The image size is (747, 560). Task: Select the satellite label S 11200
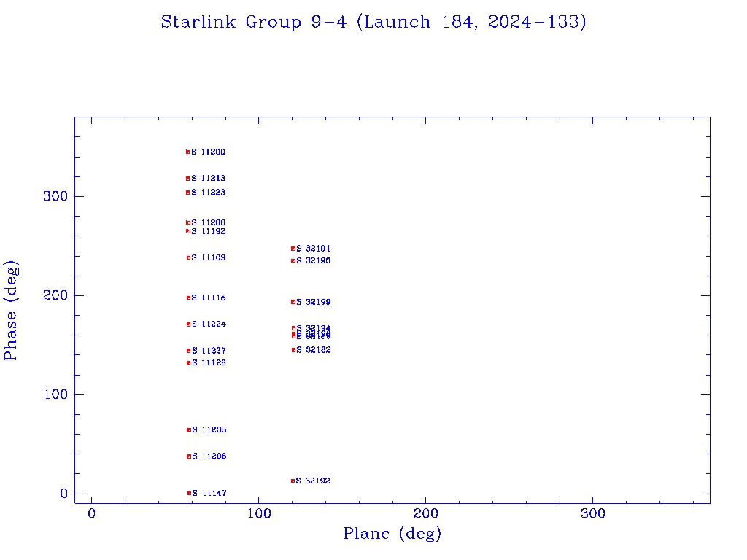pyautogui.click(x=208, y=152)
